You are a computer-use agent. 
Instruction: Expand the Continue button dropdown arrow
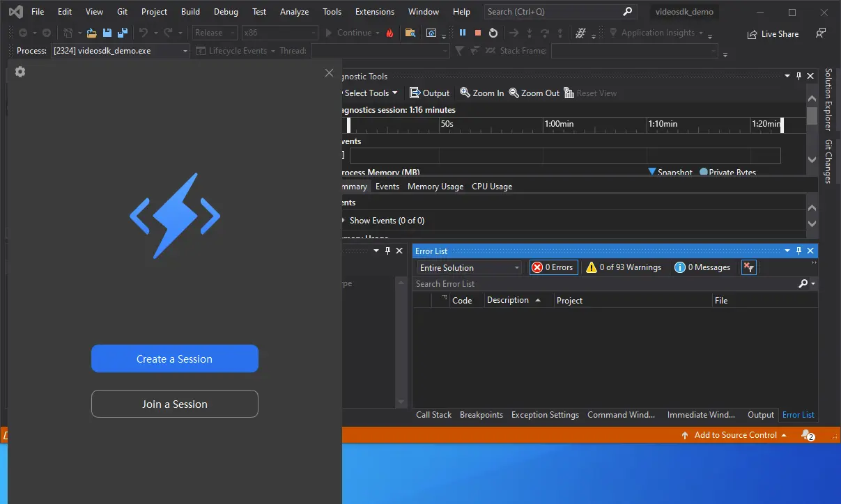tap(378, 32)
